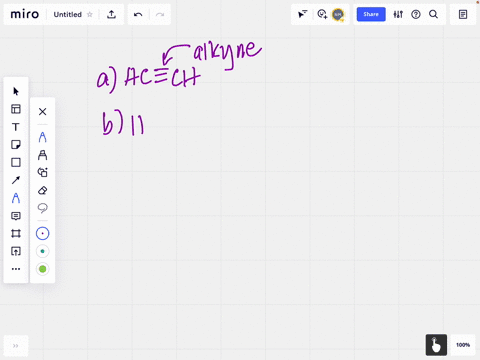Open the search magnifier icon

(x=433, y=14)
